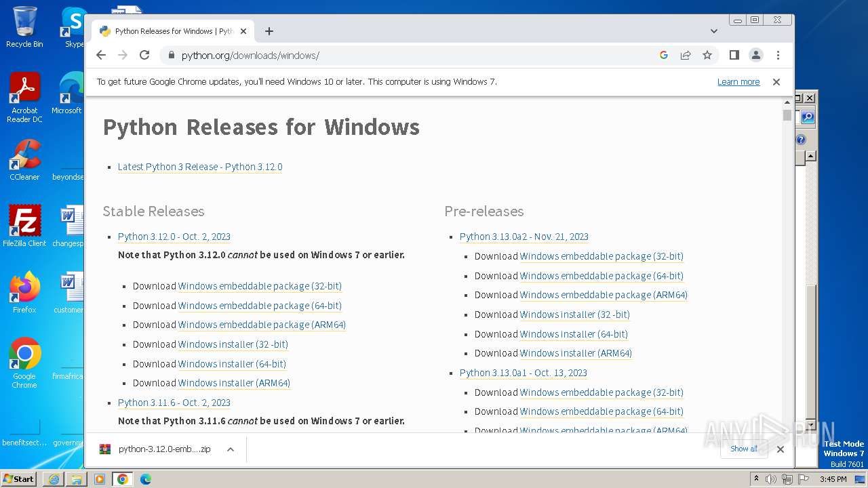Go back to the previous page in Chrome
The height and width of the screenshot is (488, 868).
click(101, 55)
